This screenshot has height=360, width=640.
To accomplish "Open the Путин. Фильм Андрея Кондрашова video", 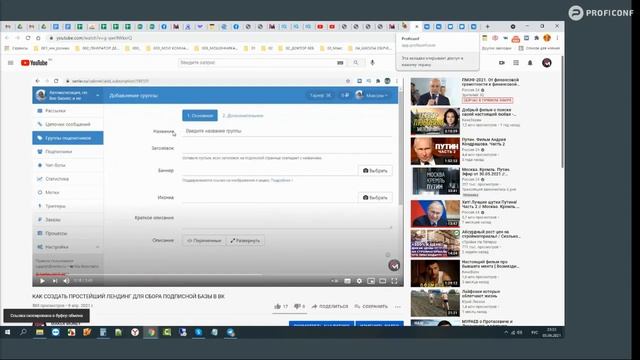I will [435, 151].
